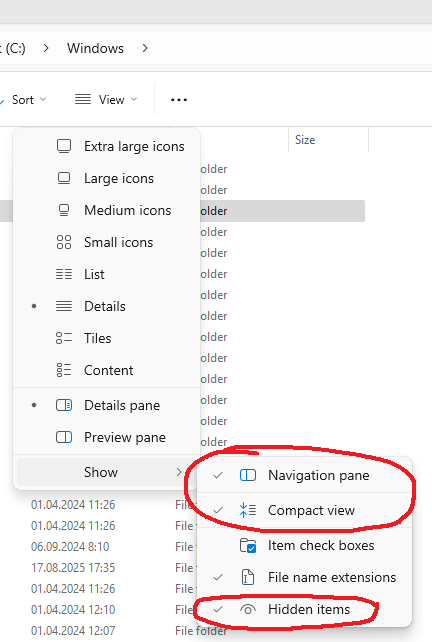Select the Details view menu entry
Screen dimensions: 432x642
[x=106, y=306]
